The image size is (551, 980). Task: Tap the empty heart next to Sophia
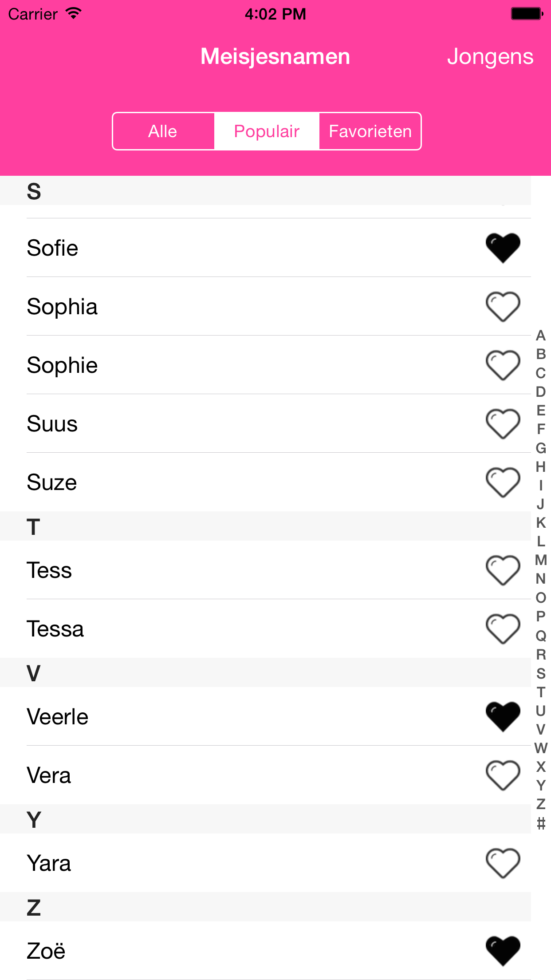pyautogui.click(x=503, y=306)
